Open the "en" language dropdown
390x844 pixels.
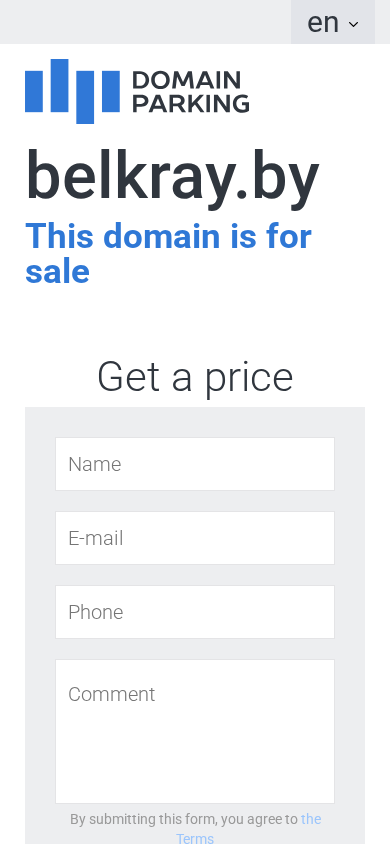333,22
